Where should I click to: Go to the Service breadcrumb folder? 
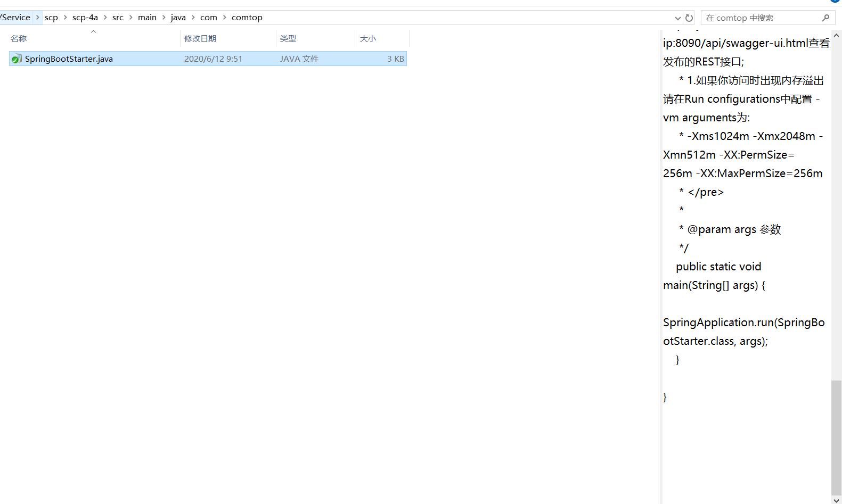click(x=15, y=17)
